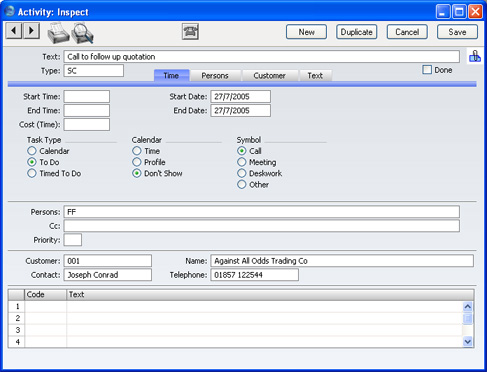Click the New button

click(x=306, y=32)
